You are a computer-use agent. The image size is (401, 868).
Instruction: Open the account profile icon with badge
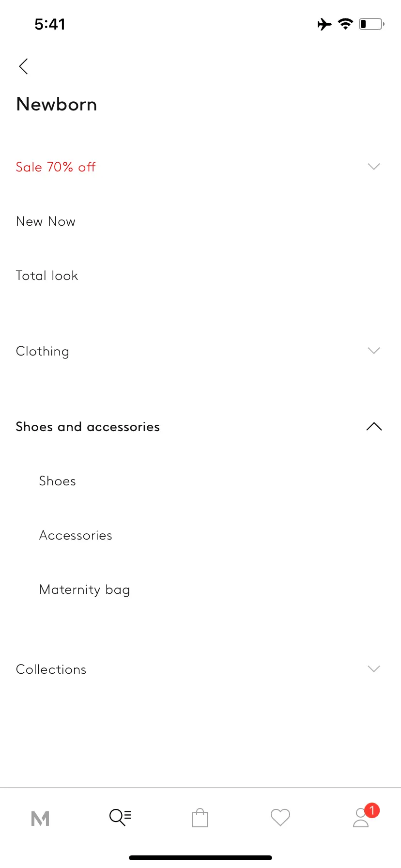coord(362,817)
